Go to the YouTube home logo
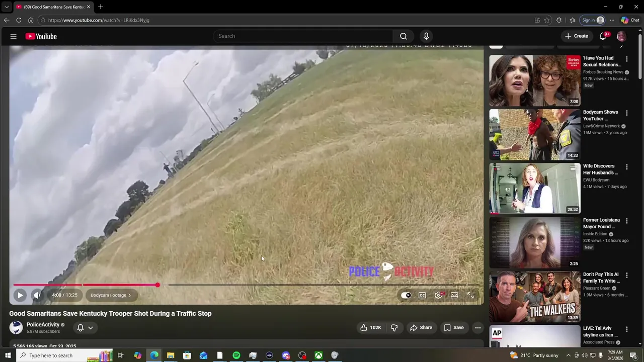 coord(41,36)
